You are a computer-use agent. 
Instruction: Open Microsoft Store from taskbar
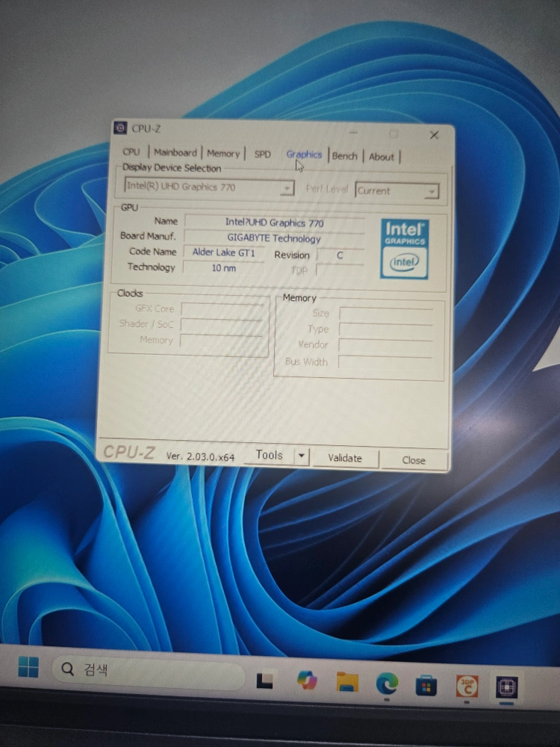426,686
